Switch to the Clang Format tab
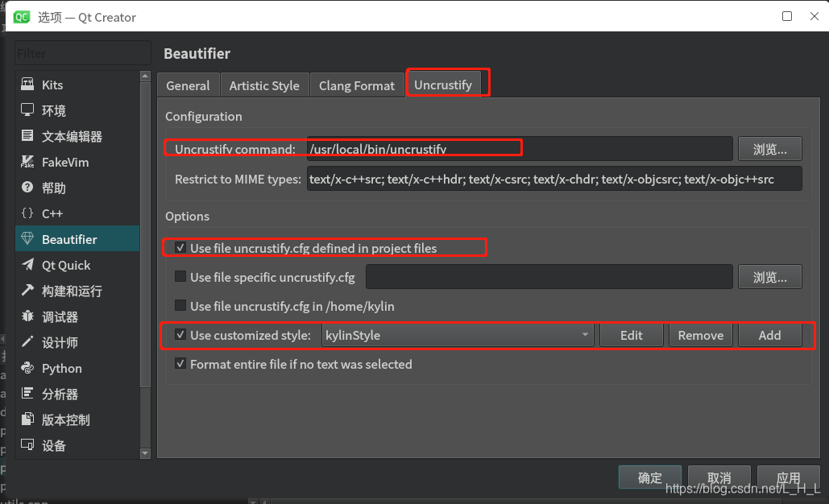Image resolution: width=829 pixels, height=504 pixels. [x=357, y=85]
